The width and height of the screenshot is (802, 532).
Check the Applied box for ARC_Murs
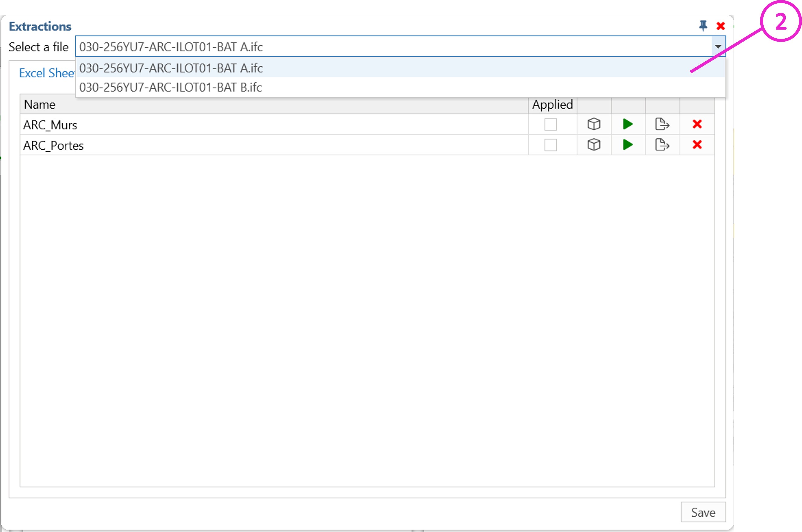(550, 124)
